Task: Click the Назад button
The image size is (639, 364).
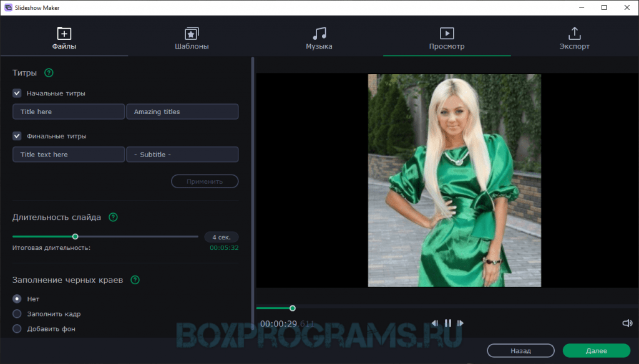Action: (520, 350)
